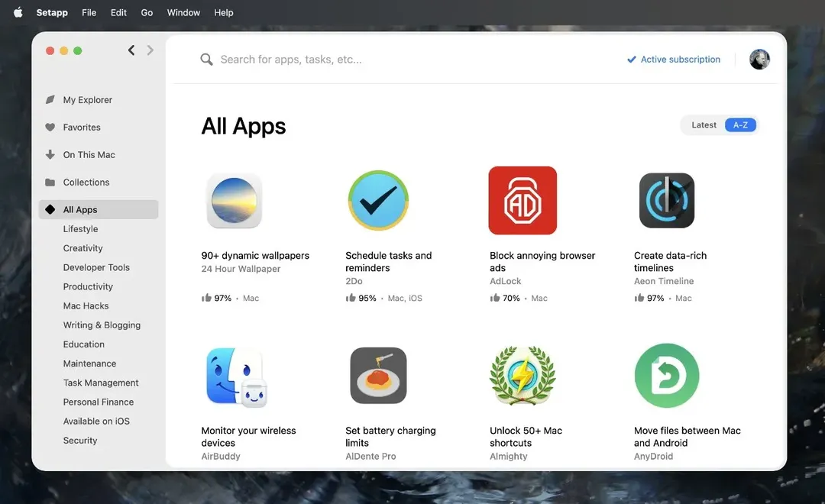Click the user profile avatar
This screenshot has width=825, height=504.
(759, 60)
